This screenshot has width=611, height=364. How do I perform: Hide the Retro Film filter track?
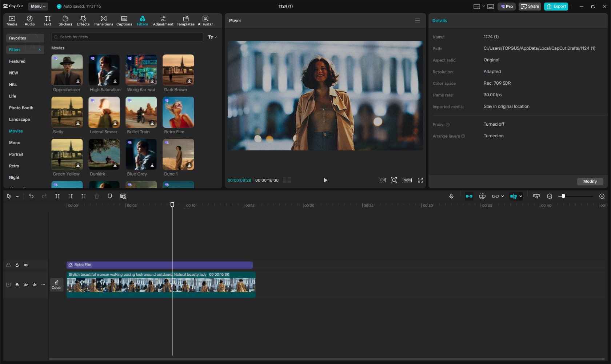point(26,265)
